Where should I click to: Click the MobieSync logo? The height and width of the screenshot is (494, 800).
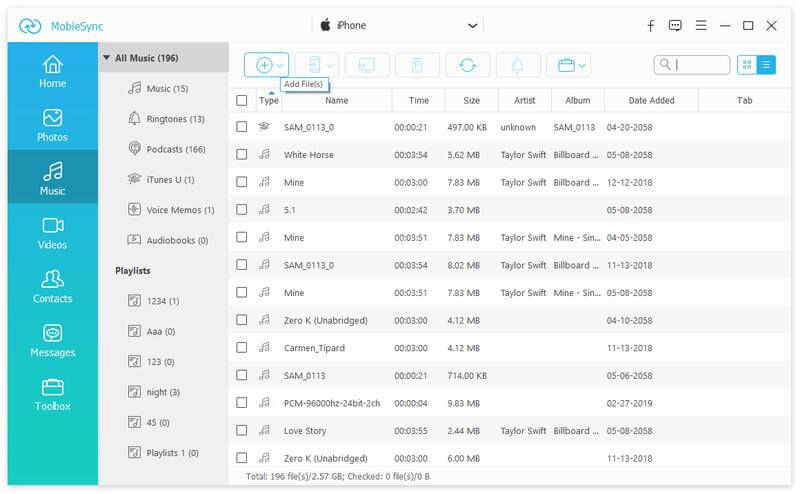coord(30,26)
